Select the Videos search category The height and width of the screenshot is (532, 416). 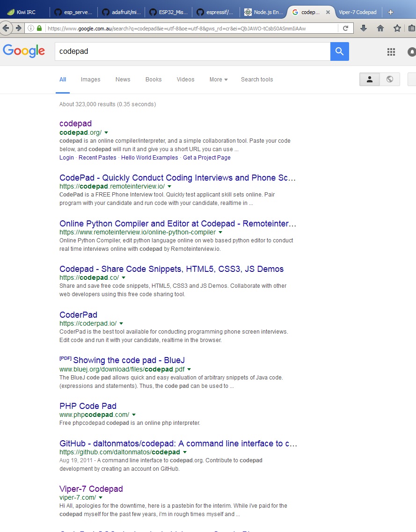(185, 80)
